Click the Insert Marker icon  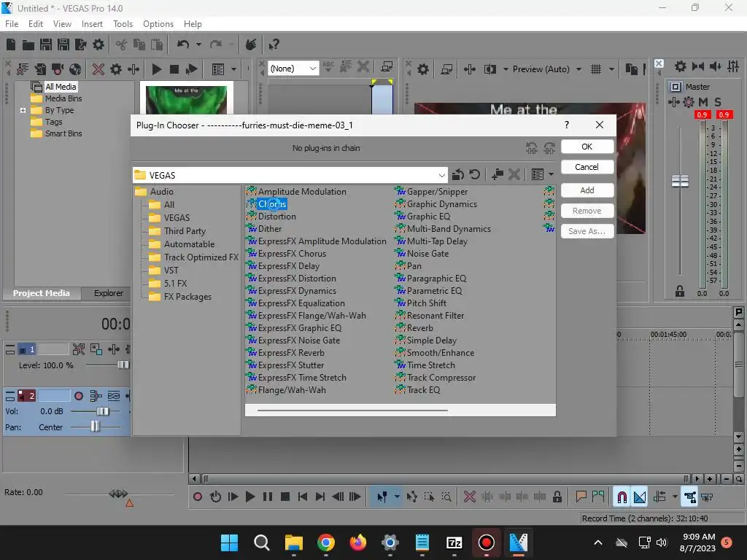(x=581, y=497)
